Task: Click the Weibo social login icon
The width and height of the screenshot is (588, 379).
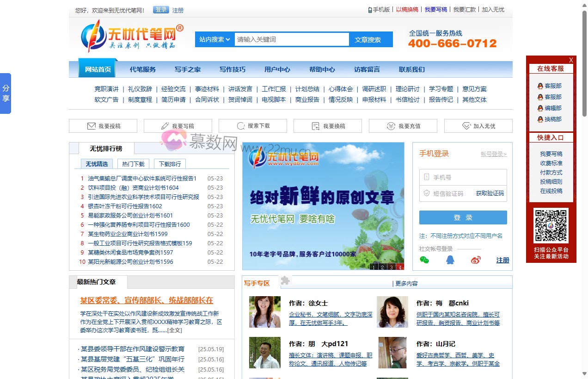Action: (475, 260)
